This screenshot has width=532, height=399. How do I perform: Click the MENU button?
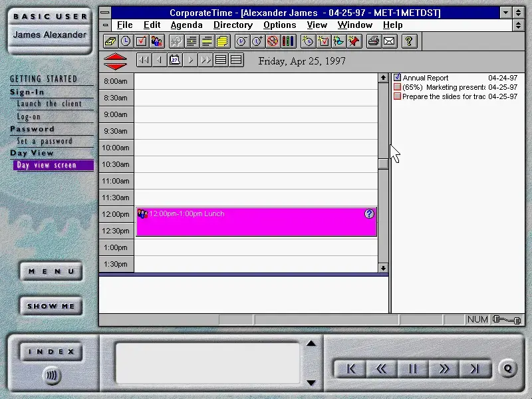(51, 271)
